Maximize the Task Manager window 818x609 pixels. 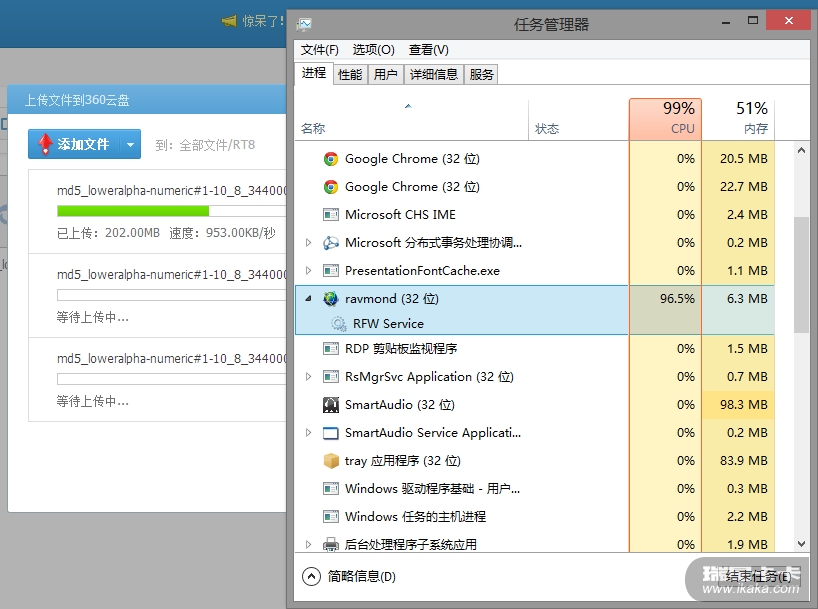pyautogui.click(x=753, y=21)
